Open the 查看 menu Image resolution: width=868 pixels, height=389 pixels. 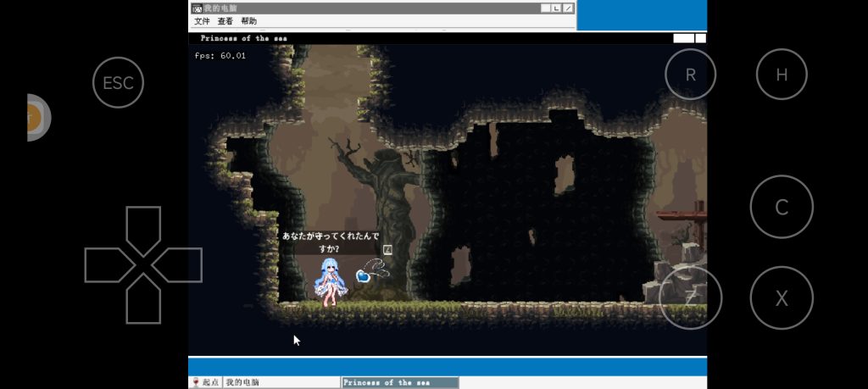tap(225, 21)
